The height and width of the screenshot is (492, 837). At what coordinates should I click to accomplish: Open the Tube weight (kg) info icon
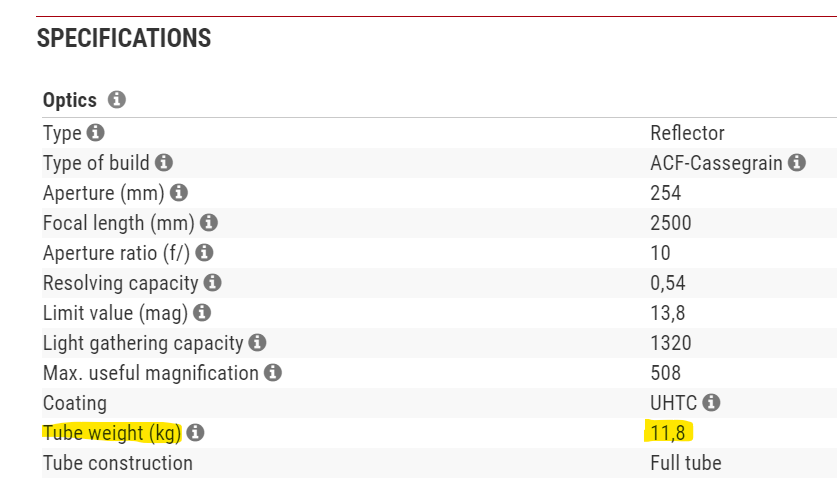195,433
